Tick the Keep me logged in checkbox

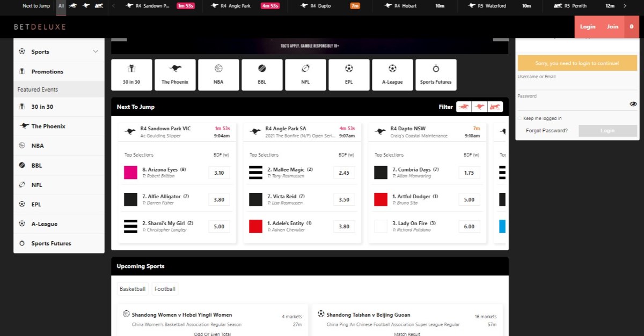point(519,118)
